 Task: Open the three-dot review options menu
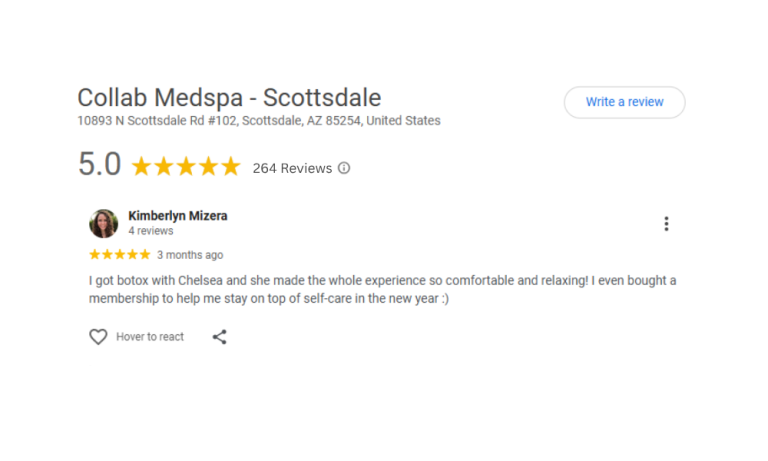(666, 224)
